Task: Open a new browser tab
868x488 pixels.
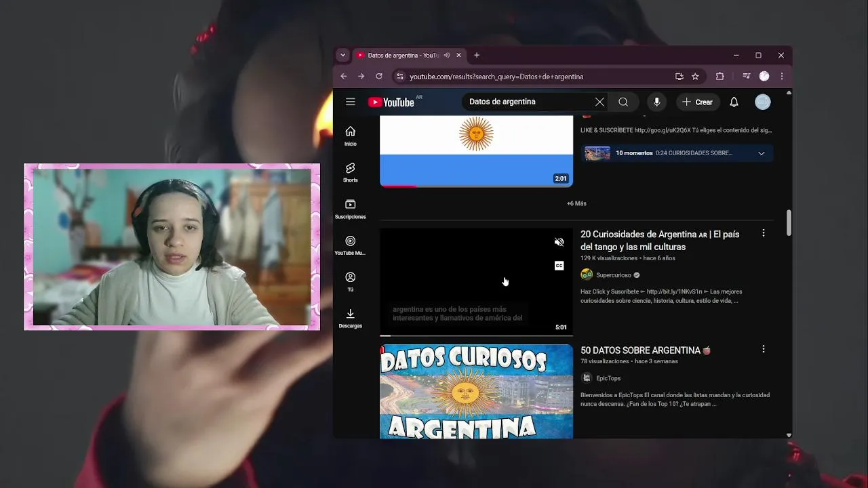Action: tap(477, 56)
